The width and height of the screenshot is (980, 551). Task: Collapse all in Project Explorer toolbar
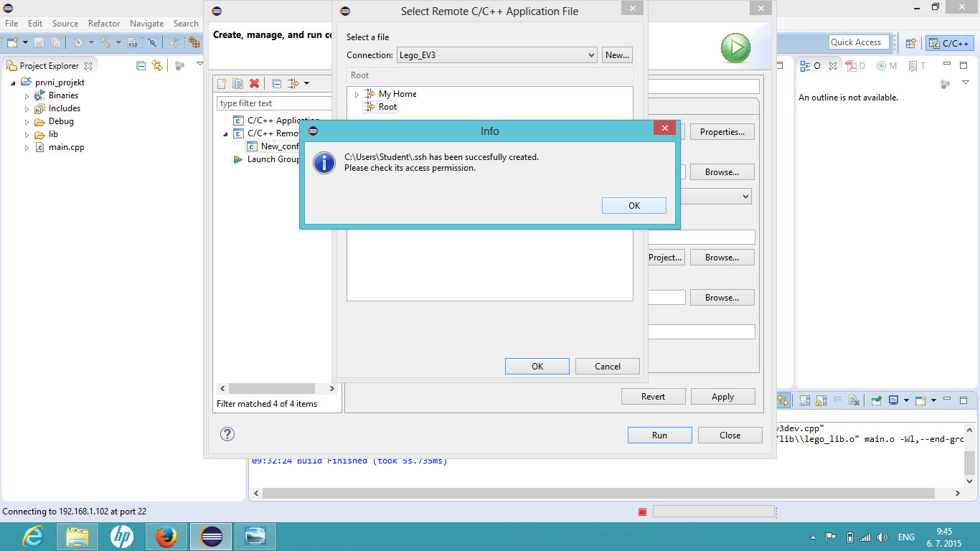pos(141,65)
